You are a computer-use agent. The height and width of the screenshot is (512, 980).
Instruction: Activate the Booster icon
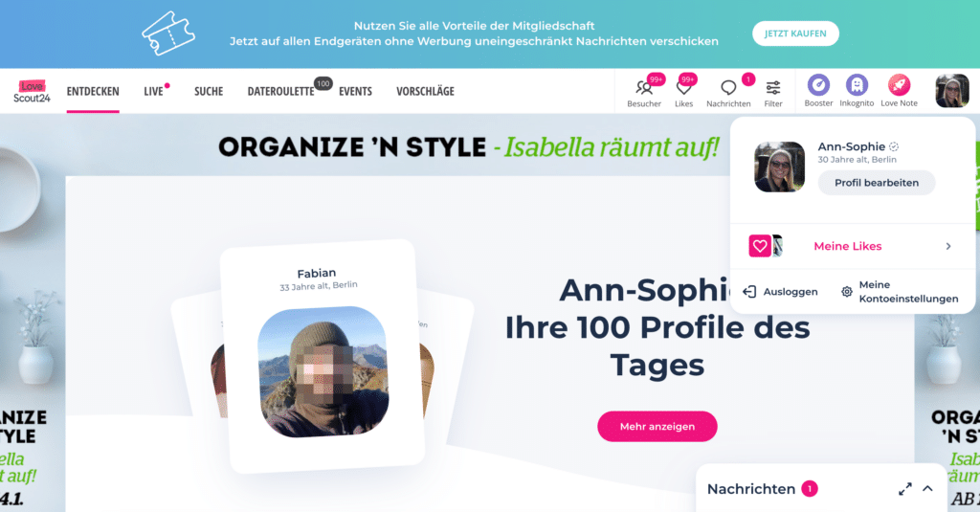tap(818, 84)
